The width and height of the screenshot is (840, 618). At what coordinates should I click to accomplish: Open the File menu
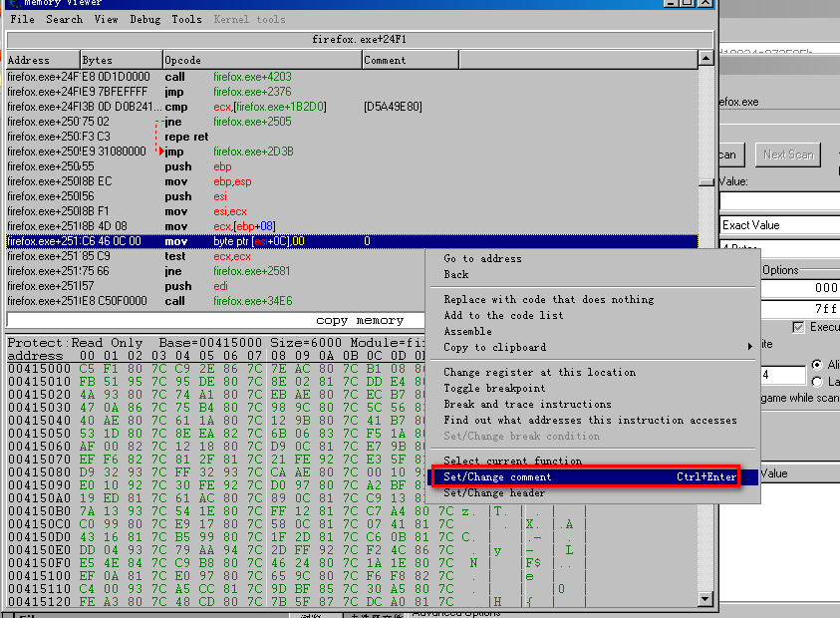22,19
